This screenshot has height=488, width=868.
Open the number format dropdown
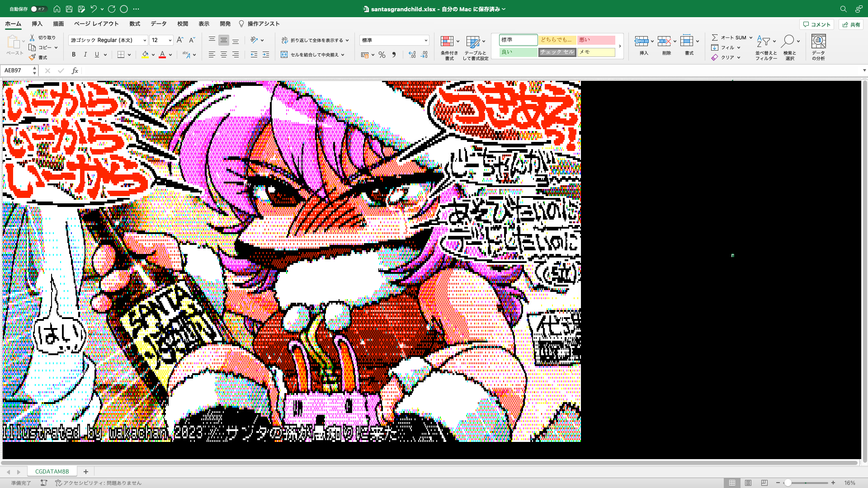(425, 40)
